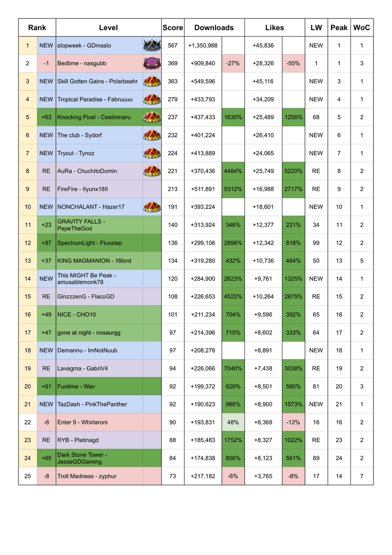Select 'Troll Madness - zyphur' cell
392x555 pixels.
click(99, 476)
